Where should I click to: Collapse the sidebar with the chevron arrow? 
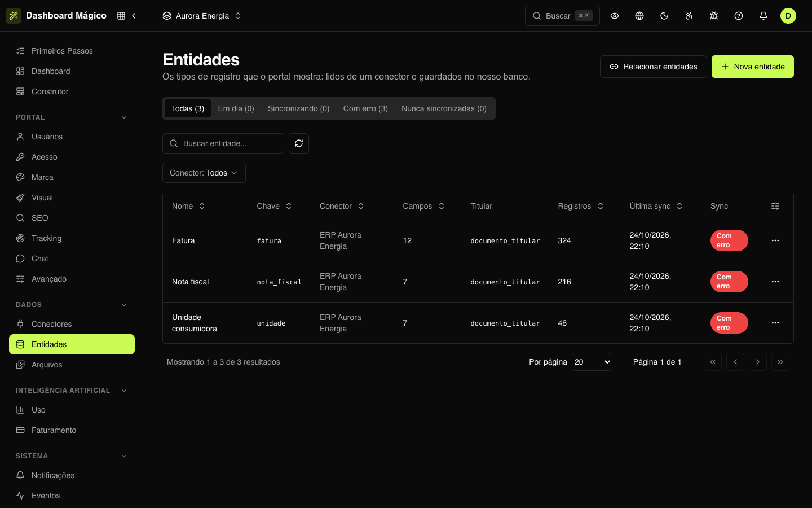(134, 16)
